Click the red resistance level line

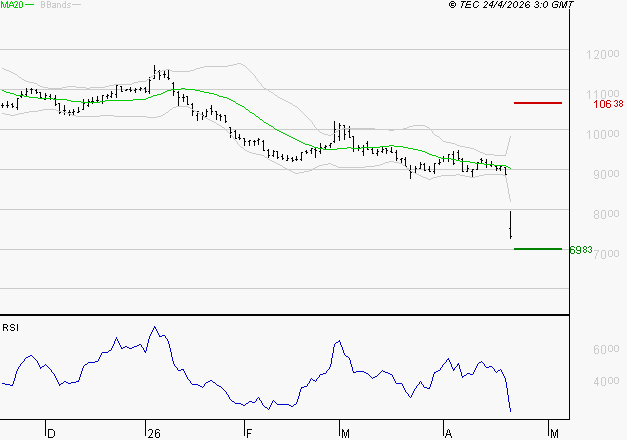click(x=538, y=103)
